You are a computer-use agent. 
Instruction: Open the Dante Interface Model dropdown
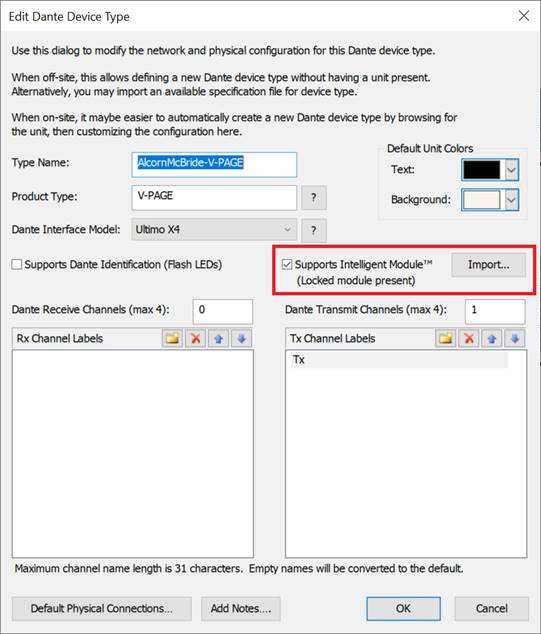214,230
